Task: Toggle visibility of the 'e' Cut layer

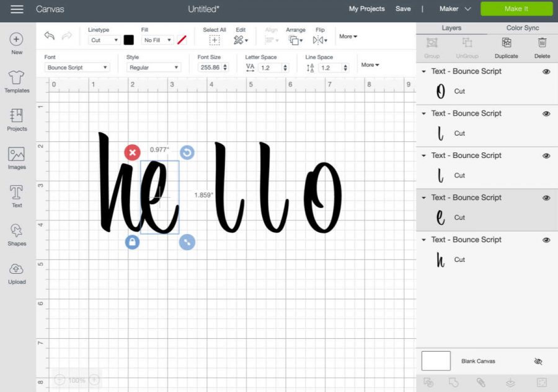Action: [546, 197]
